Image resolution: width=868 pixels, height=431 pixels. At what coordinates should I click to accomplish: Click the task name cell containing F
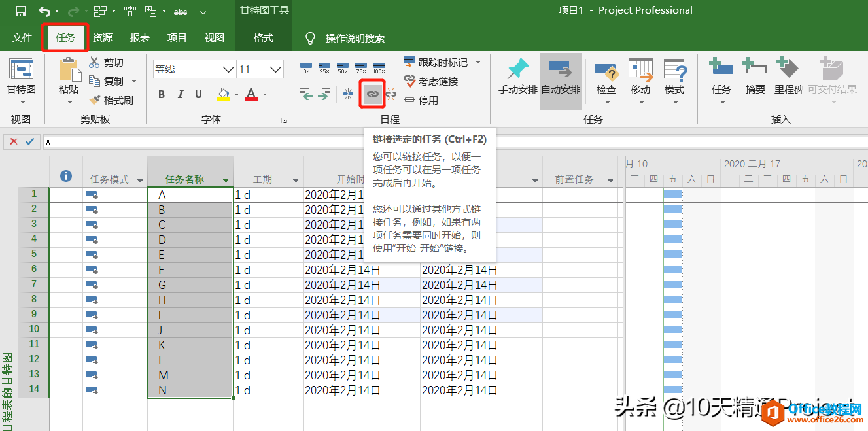pos(190,270)
